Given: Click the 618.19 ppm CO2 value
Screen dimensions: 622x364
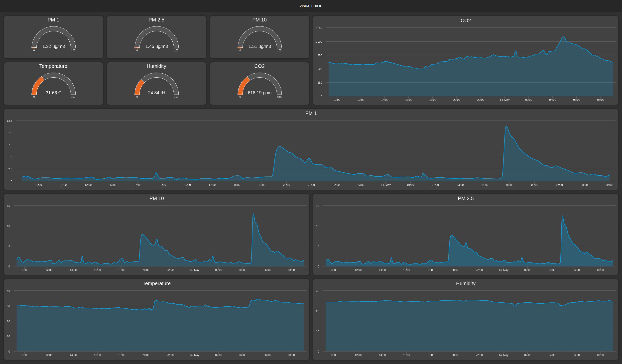Looking at the screenshot, I should [x=259, y=93].
